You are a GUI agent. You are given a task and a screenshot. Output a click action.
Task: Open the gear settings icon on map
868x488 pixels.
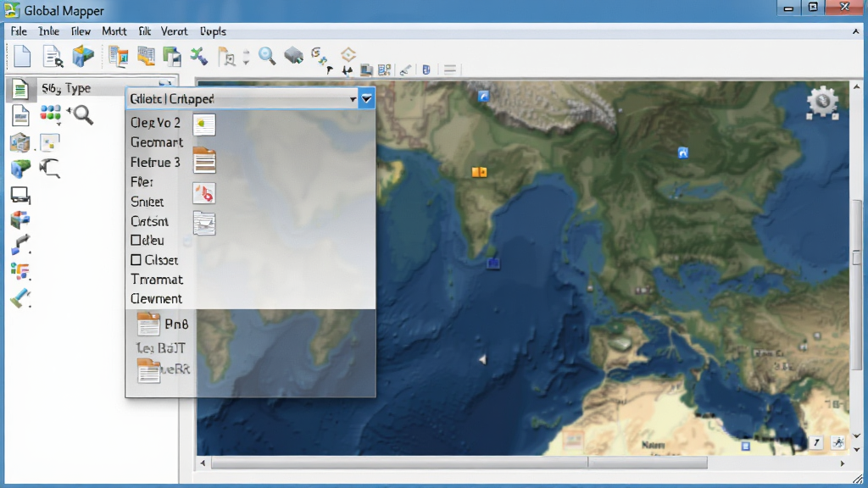[822, 103]
